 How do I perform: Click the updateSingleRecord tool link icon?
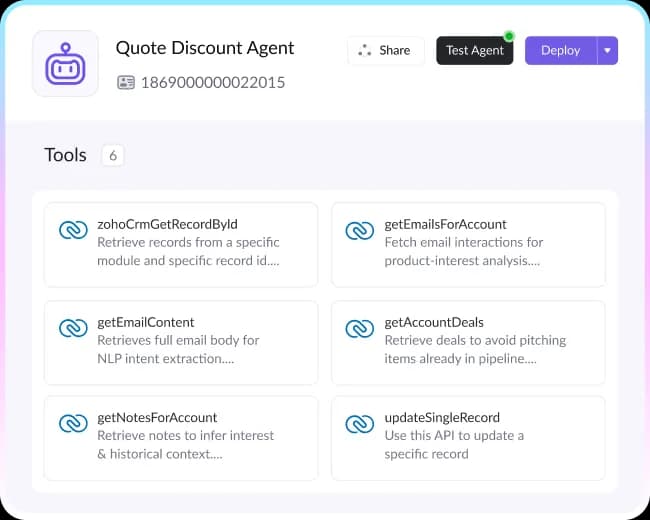360,424
